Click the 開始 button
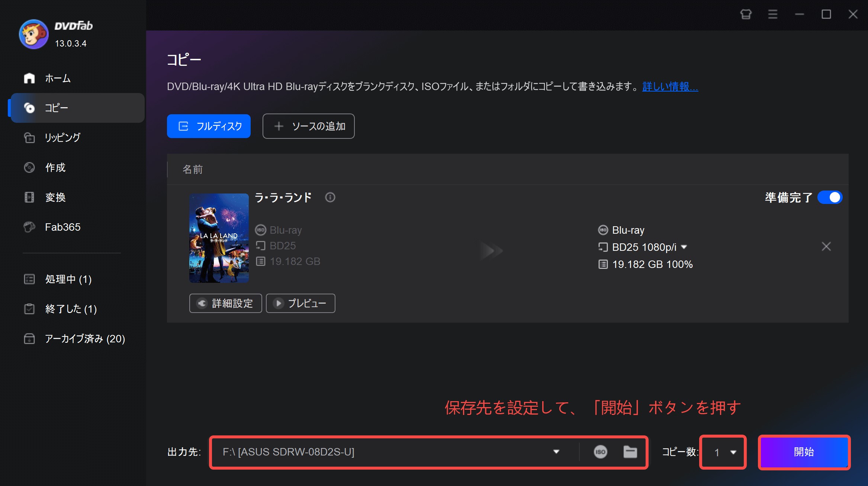This screenshot has height=486, width=868. click(804, 452)
